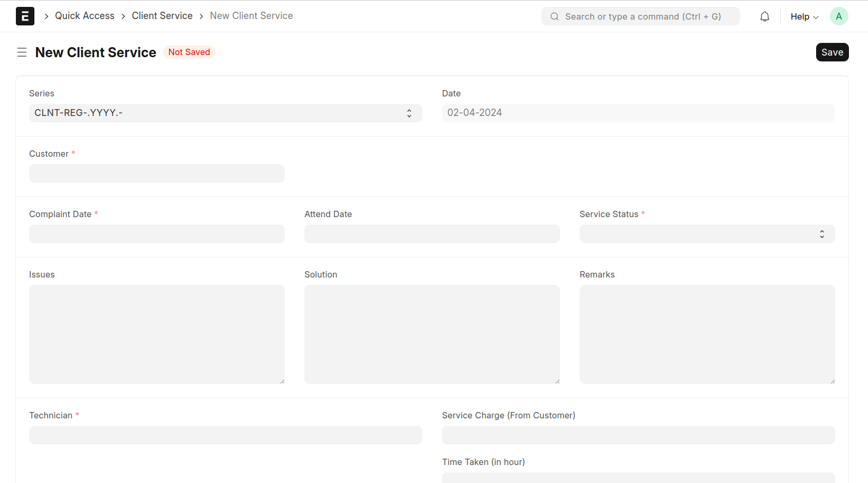Save the new client service
This screenshot has width=868, height=483.
pyautogui.click(x=831, y=52)
